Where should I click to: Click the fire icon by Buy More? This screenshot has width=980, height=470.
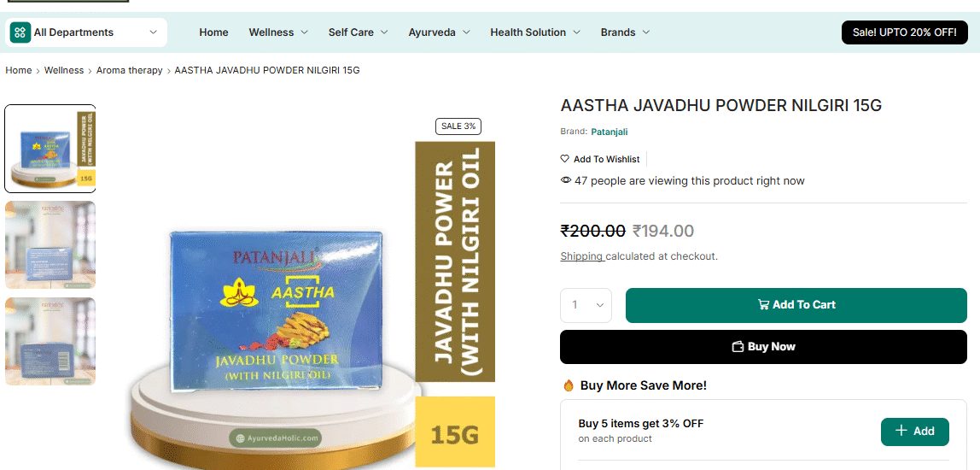point(569,385)
